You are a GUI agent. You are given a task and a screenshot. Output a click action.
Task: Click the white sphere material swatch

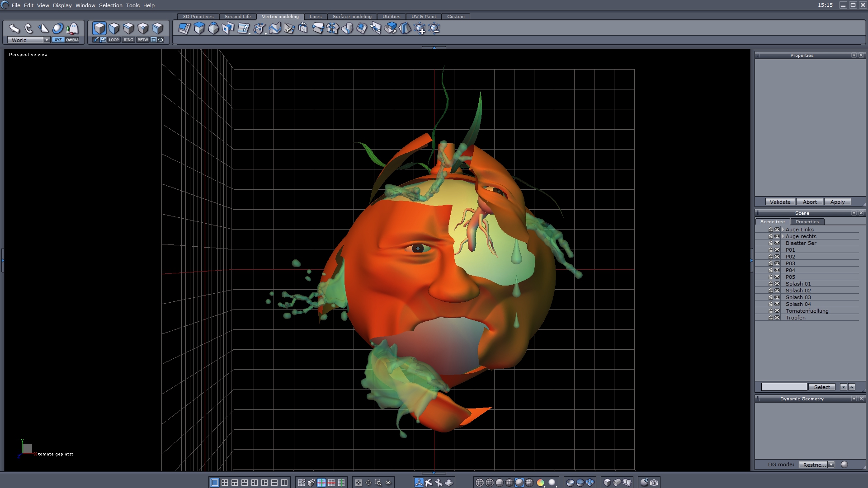552,483
